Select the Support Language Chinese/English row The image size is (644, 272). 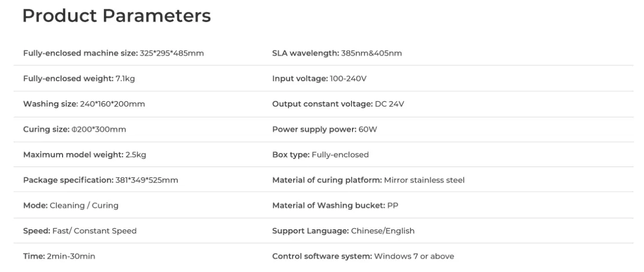pos(343,231)
